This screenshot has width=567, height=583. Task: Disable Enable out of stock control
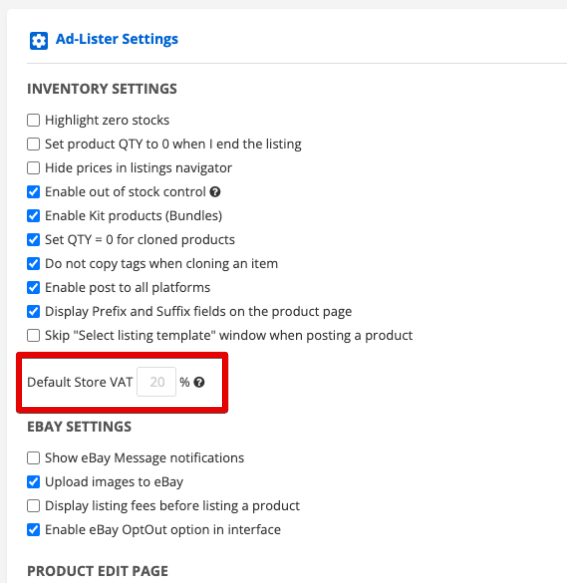33,192
